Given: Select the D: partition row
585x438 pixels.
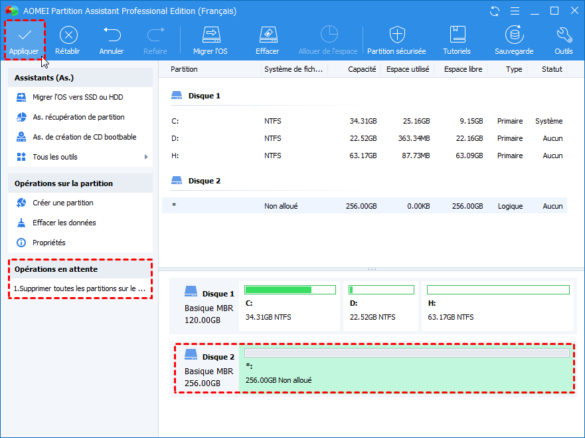Looking at the screenshot, I should point(365,138).
